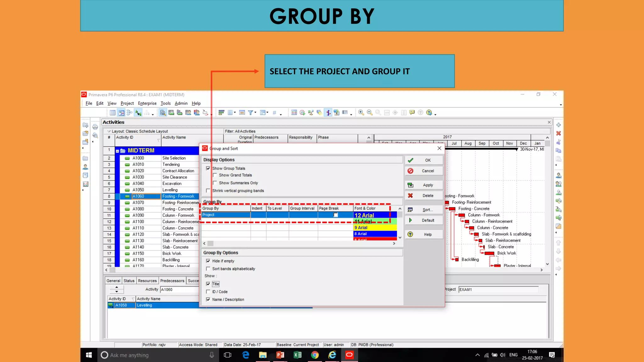Collapse the MIDTERM project group

(x=117, y=151)
